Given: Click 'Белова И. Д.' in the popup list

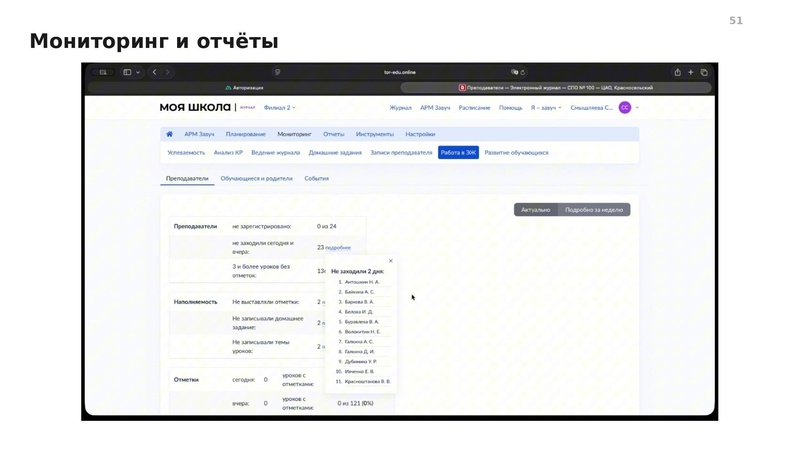Looking at the screenshot, I should pos(359,312).
